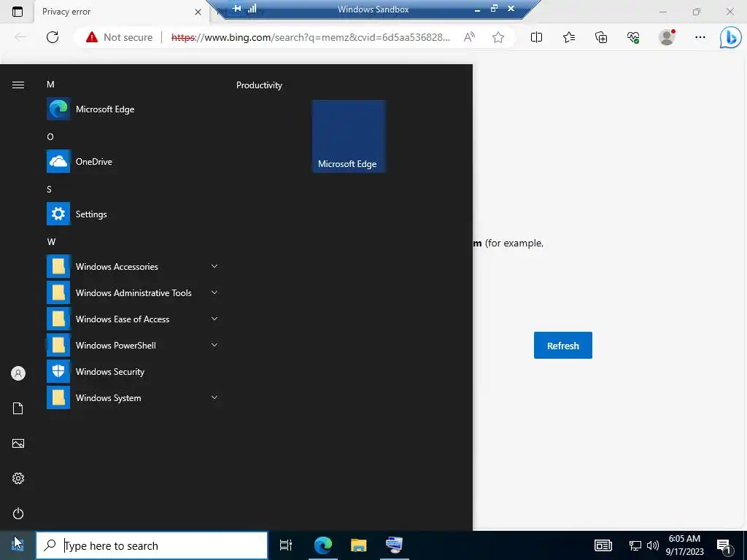Screen dimensions: 747x560
Task: Open File Explorer from the taskbar
Action: click(x=359, y=545)
